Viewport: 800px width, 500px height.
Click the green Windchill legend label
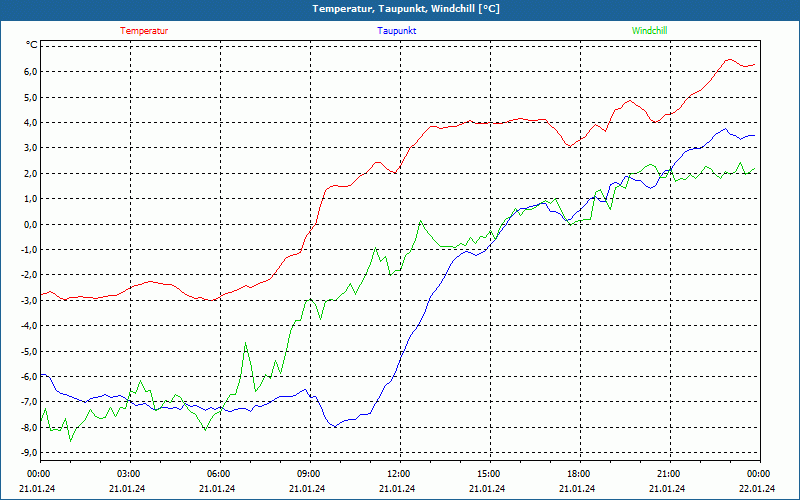click(649, 31)
